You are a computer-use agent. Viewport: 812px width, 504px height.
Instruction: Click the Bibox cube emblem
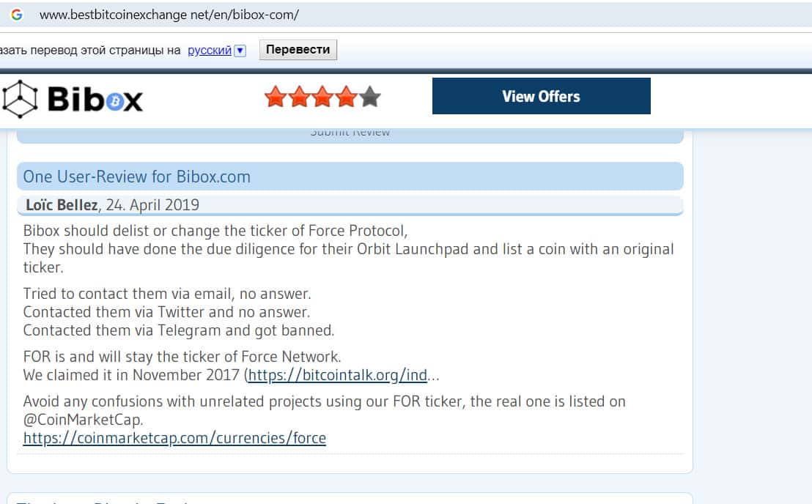tap(20, 99)
